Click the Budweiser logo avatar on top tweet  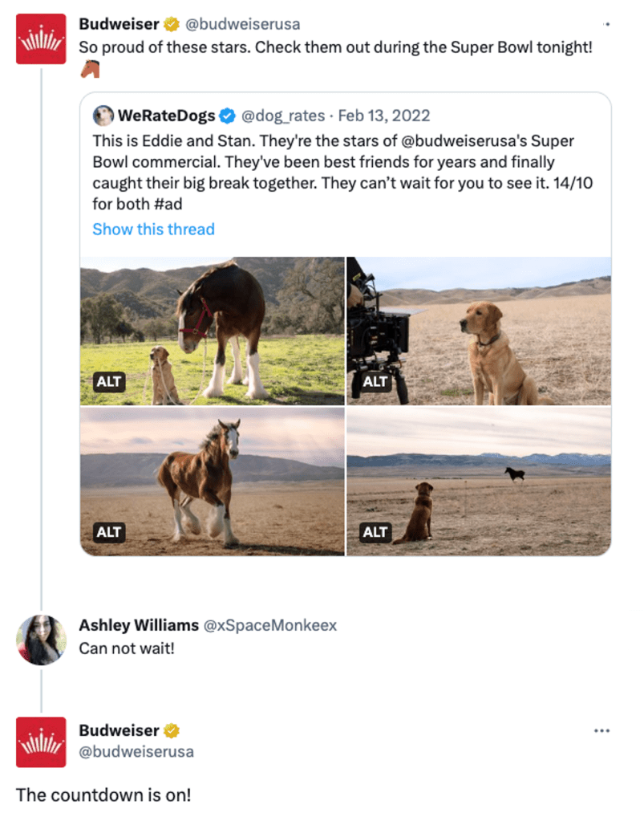[x=41, y=39]
